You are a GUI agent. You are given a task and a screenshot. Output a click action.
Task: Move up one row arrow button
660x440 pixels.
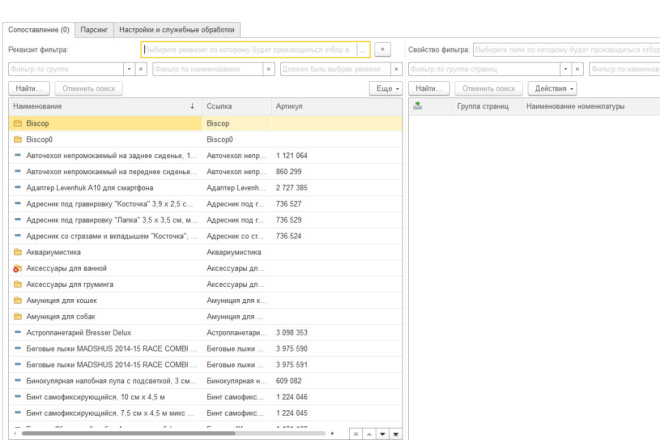[369, 434]
